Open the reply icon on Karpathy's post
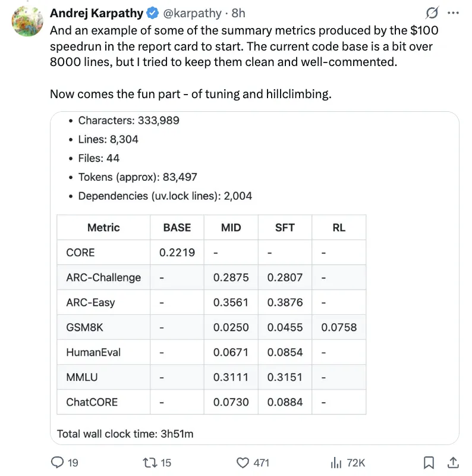 [x=57, y=462]
